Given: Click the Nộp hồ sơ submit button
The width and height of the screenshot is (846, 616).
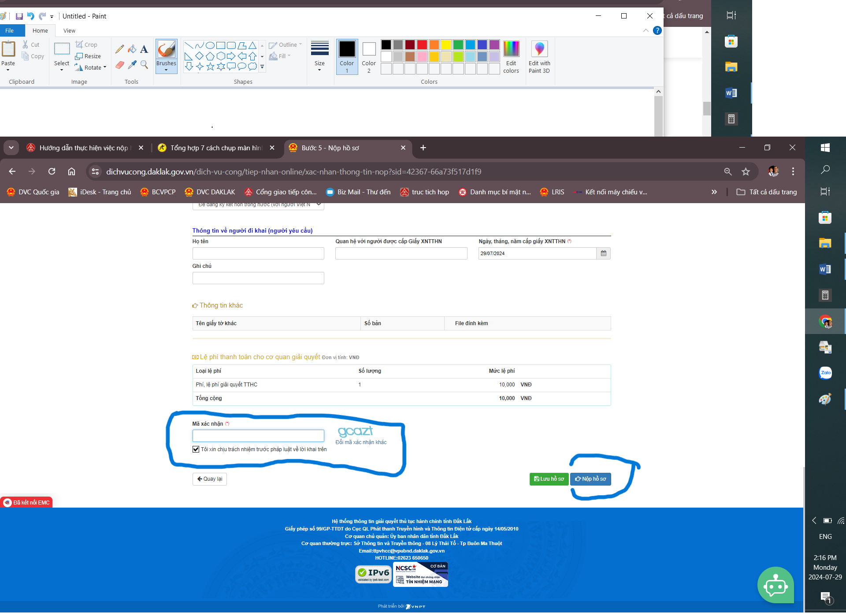Looking at the screenshot, I should click(x=590, y=479).
